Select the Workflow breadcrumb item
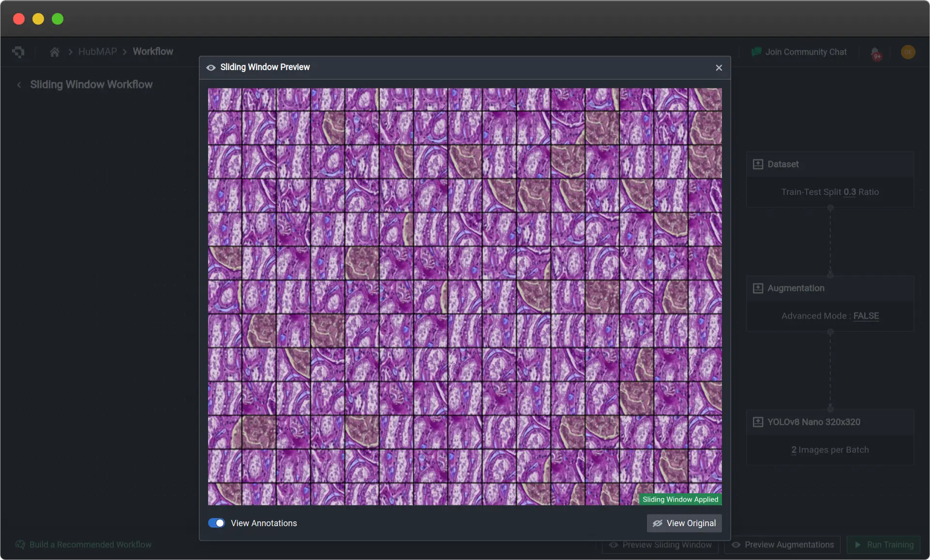 point(152,51)
